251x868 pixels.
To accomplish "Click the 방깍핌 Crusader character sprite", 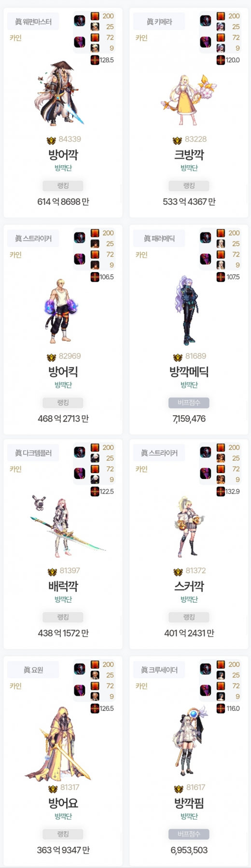I will point(189,742).
